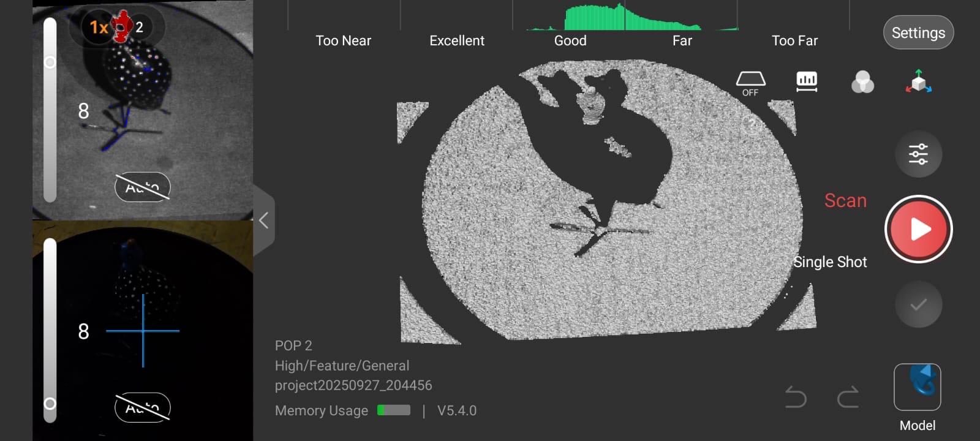Toggle the base removal OFF icon
The image size is (980, 441).
pos(750,83)
